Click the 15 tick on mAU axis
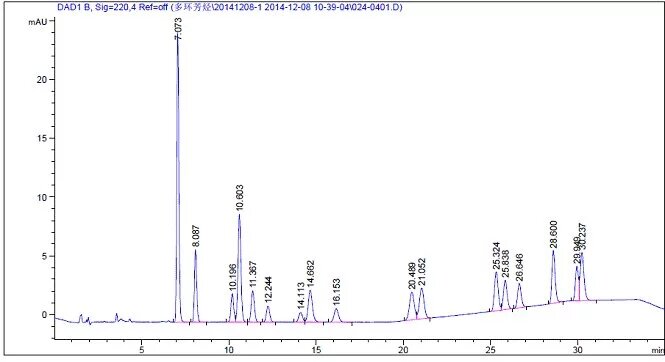665x362 pixels. (42, 138)
